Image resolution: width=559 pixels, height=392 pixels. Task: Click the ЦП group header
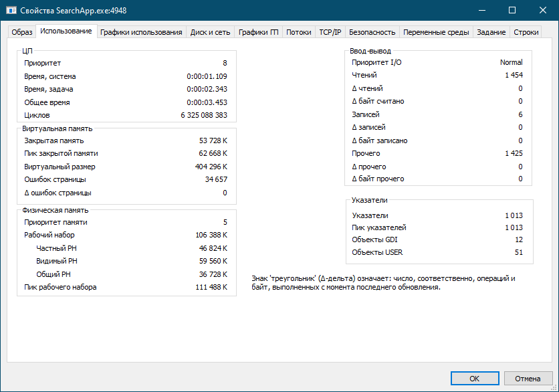27,51
